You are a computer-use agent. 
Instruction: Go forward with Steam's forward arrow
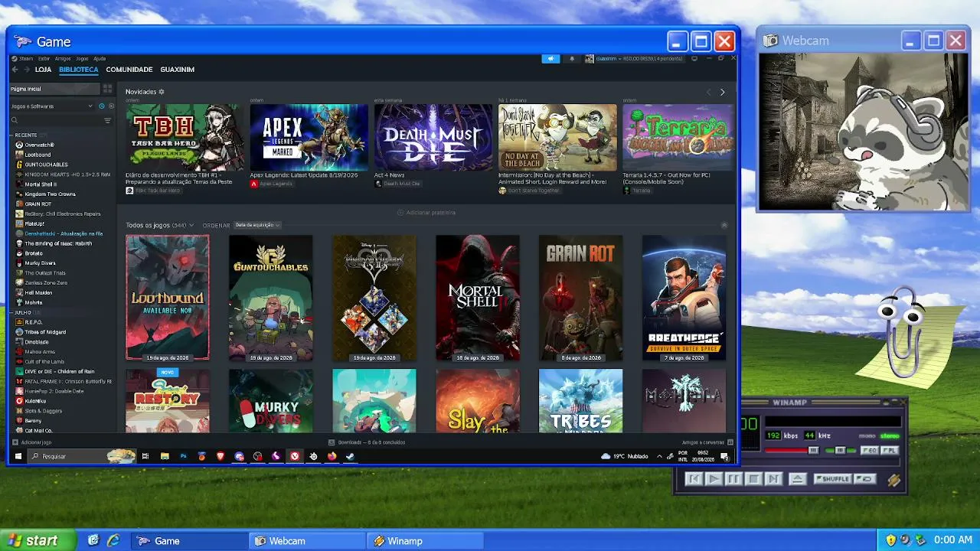26,70
